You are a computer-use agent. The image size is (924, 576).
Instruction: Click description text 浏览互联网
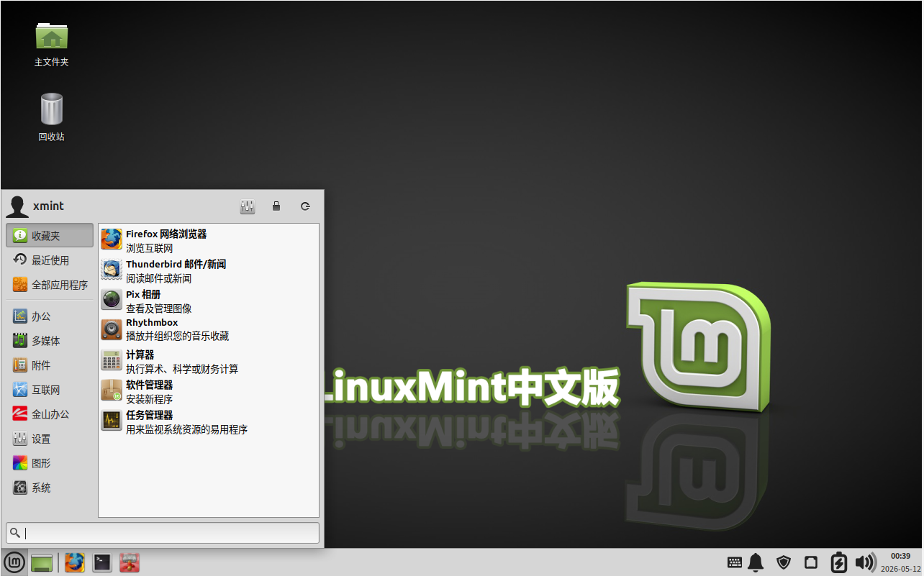150,248
